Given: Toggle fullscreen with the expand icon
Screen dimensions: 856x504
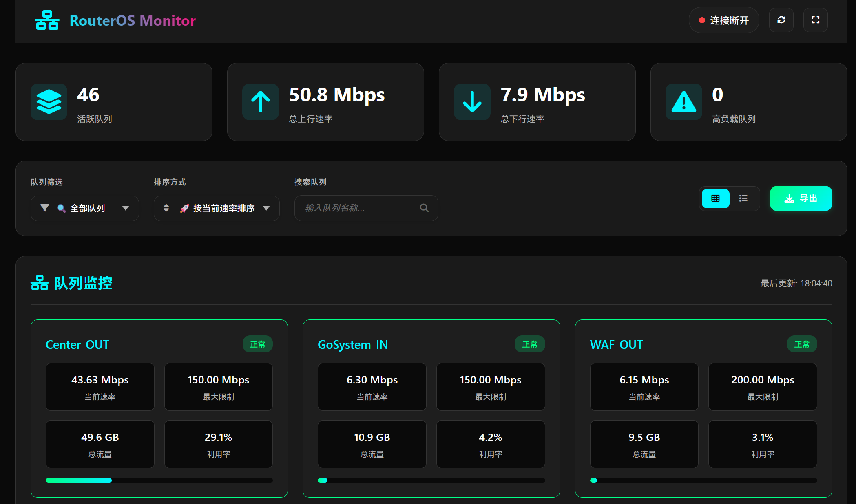Looking at the screenshot, I should (x=815, y=20).
